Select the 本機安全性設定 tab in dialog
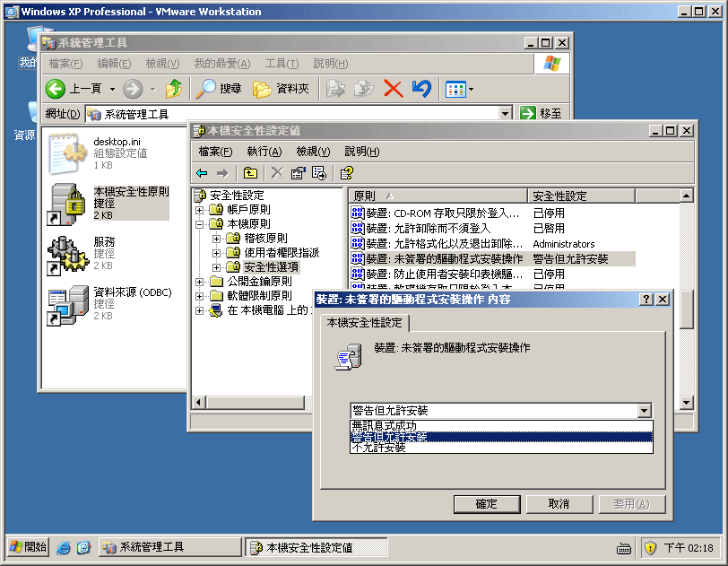 pos(365,323)
